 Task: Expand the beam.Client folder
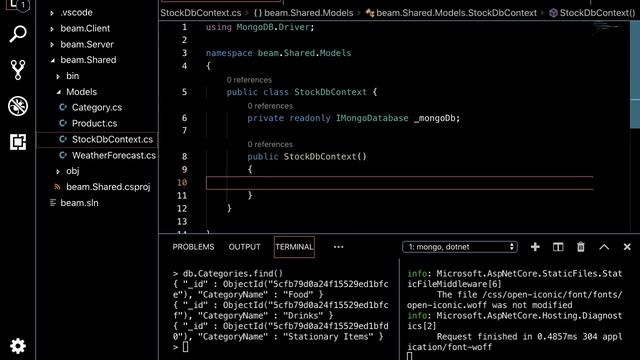click(x=52, y=29)
